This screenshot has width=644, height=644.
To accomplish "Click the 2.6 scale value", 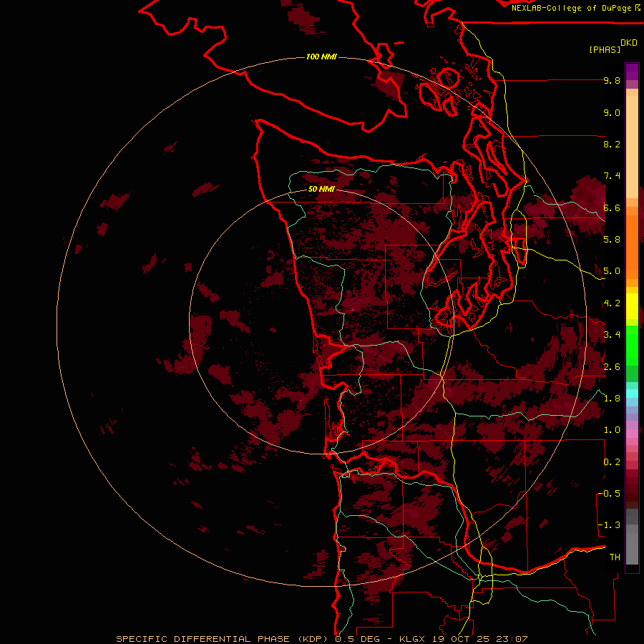I will coord(612,367).
